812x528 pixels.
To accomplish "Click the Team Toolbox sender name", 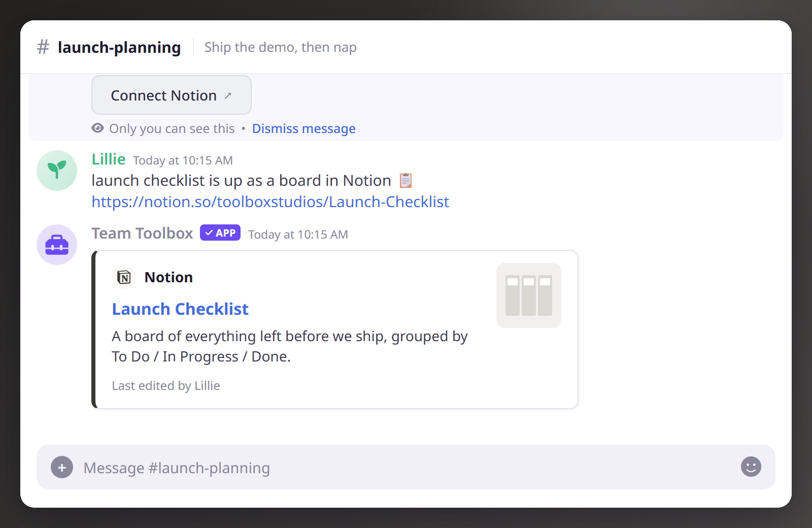I will (142, 233).
